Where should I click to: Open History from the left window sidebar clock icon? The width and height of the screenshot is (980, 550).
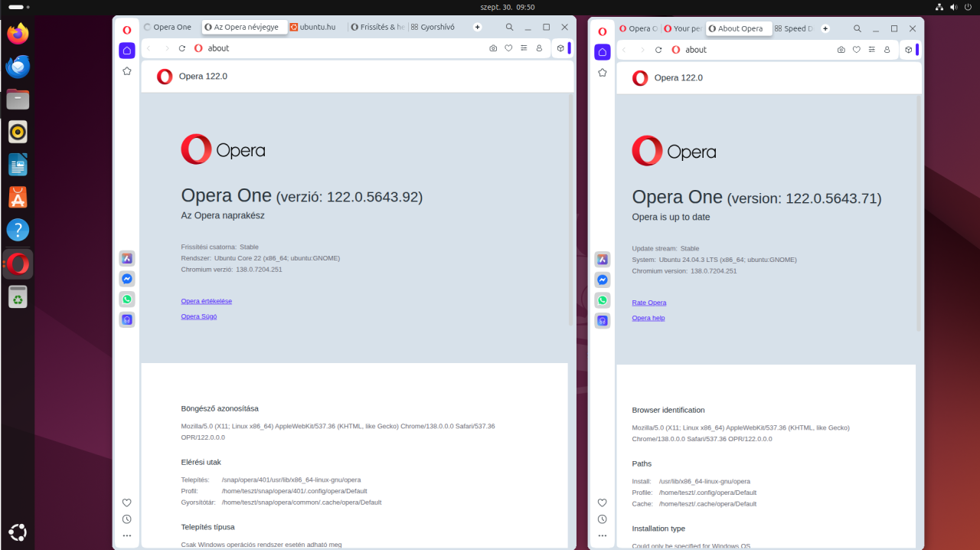(x=127, y=519)
